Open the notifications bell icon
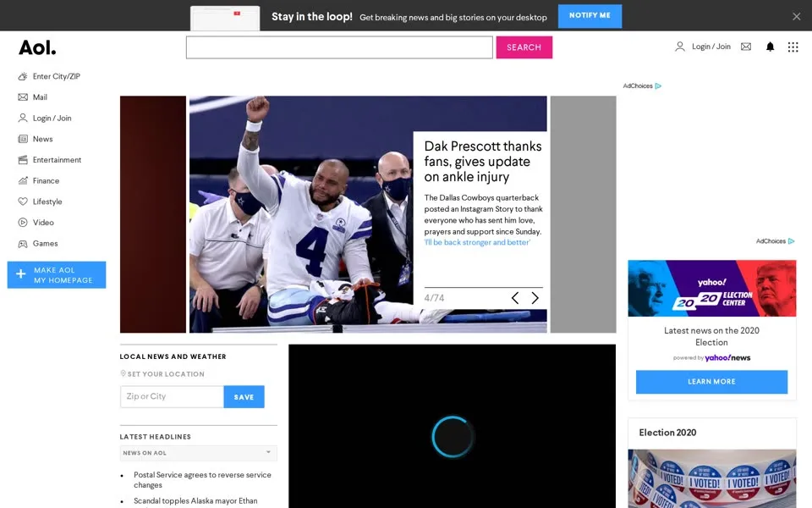The image size is (812, 508). [770, 47]
